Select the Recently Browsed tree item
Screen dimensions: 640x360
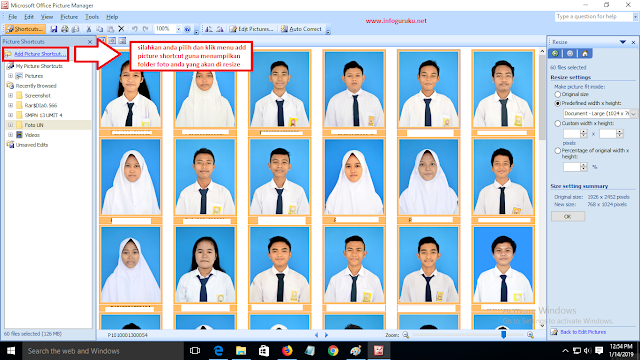click(x=36, y=86)
